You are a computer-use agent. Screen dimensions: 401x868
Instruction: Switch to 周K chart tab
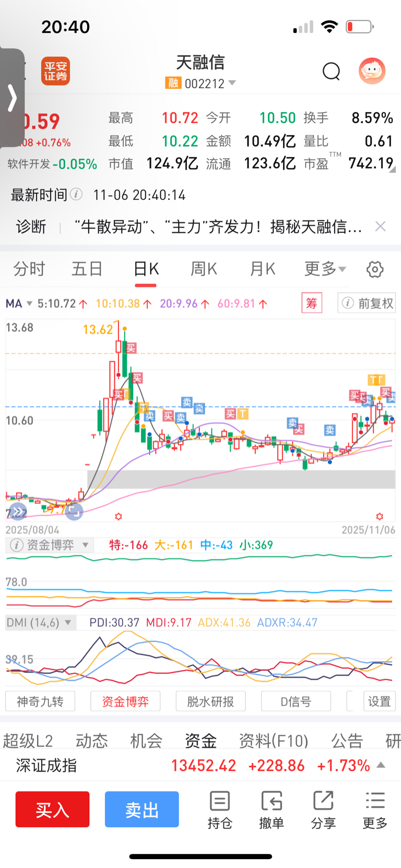(204, 269)
